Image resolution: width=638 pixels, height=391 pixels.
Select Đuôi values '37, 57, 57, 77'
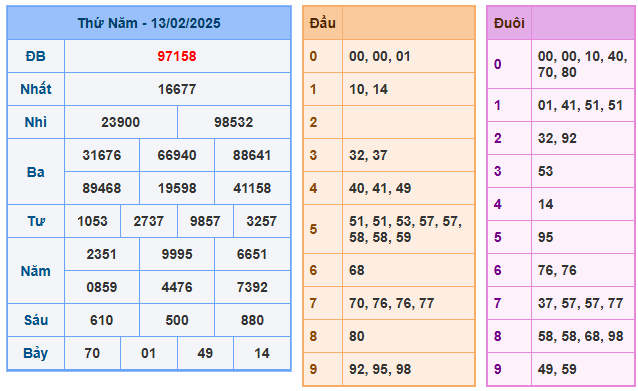tap(580, 303)
